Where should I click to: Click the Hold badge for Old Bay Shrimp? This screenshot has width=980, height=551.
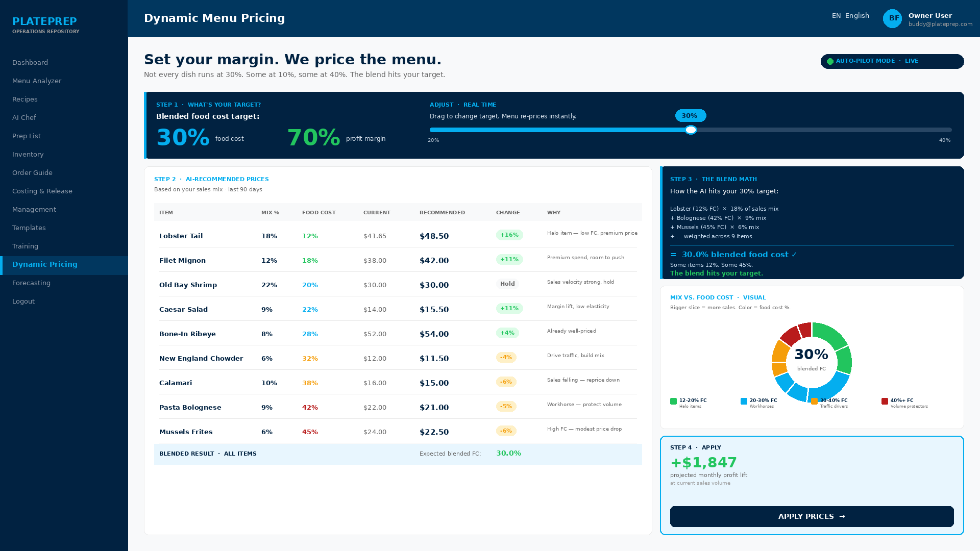[x=507, y=284]
